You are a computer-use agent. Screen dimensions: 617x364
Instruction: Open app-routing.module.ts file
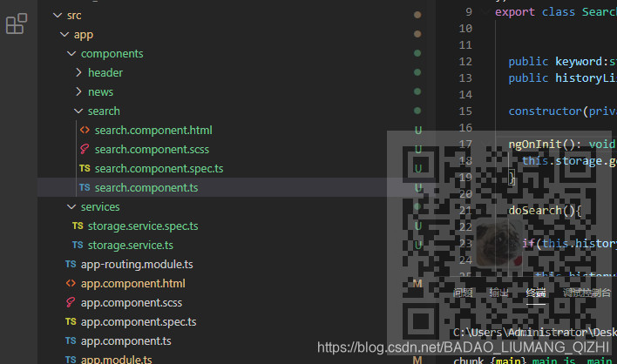137,265
